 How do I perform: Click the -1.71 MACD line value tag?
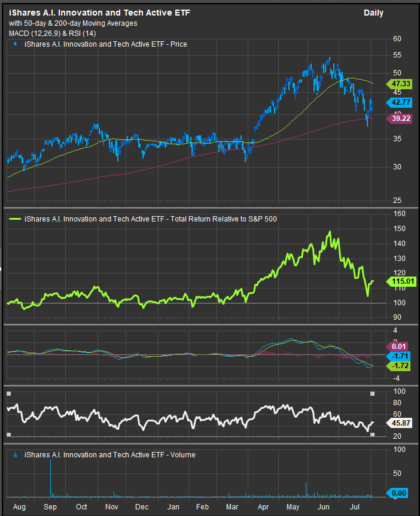click(x=398, y=356)
